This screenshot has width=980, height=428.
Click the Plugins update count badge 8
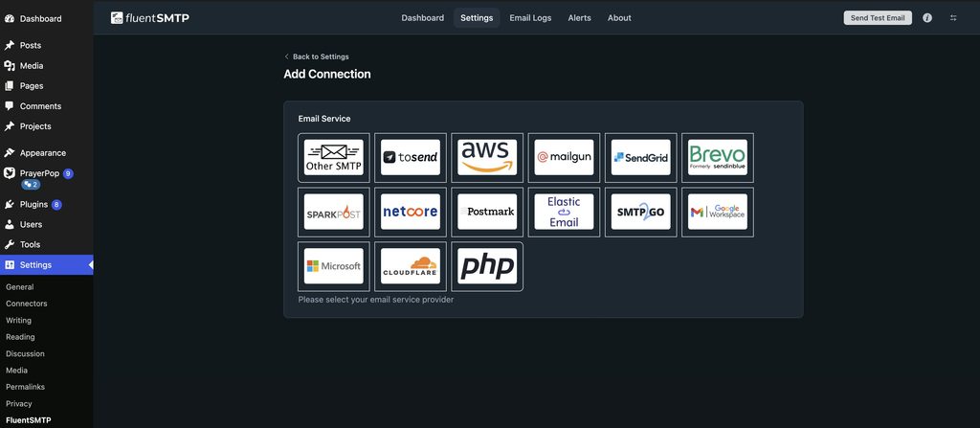pyautogui.click(x=56, y=205)
